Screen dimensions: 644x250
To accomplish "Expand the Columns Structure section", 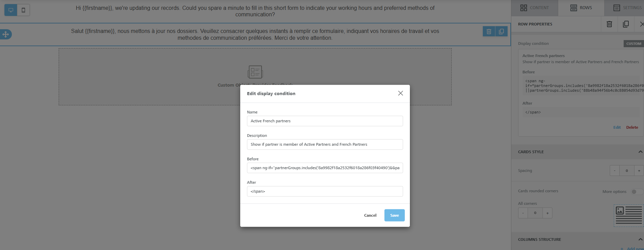I will [x=640, y=239].
